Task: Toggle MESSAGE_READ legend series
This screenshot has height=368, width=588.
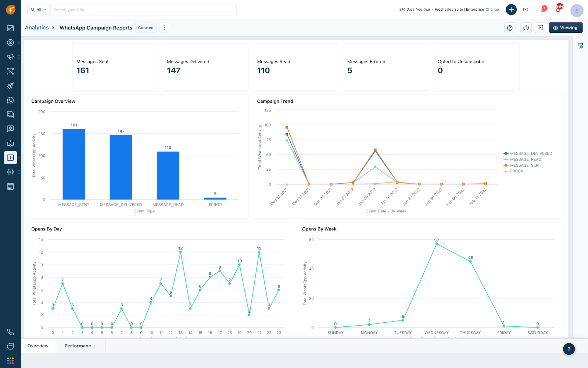Action: pos(522,159)
